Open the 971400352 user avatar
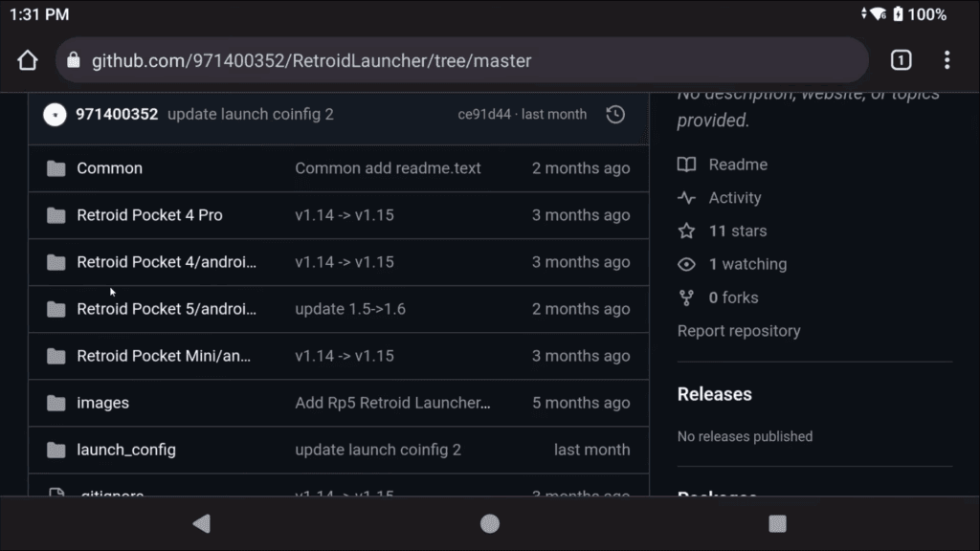This screenshot has width=980, height=551. [55, 115]
